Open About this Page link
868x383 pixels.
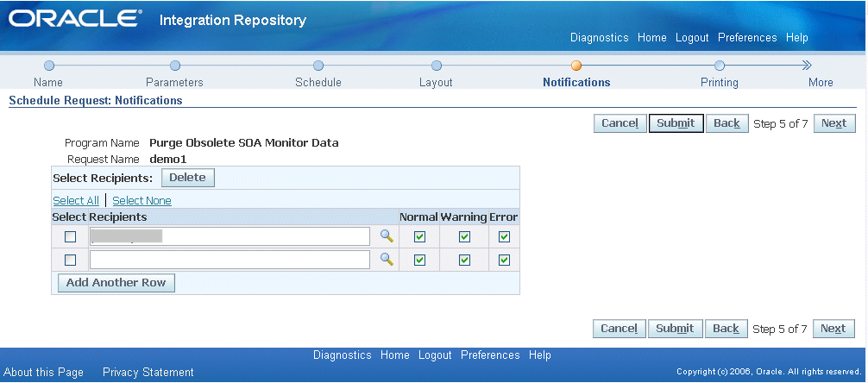(44, 372)
